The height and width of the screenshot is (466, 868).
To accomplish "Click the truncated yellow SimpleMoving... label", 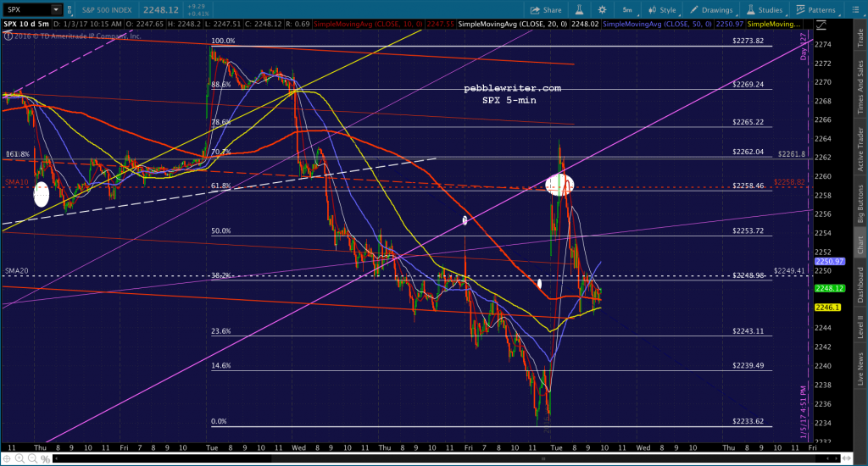I will coord(773,25).
